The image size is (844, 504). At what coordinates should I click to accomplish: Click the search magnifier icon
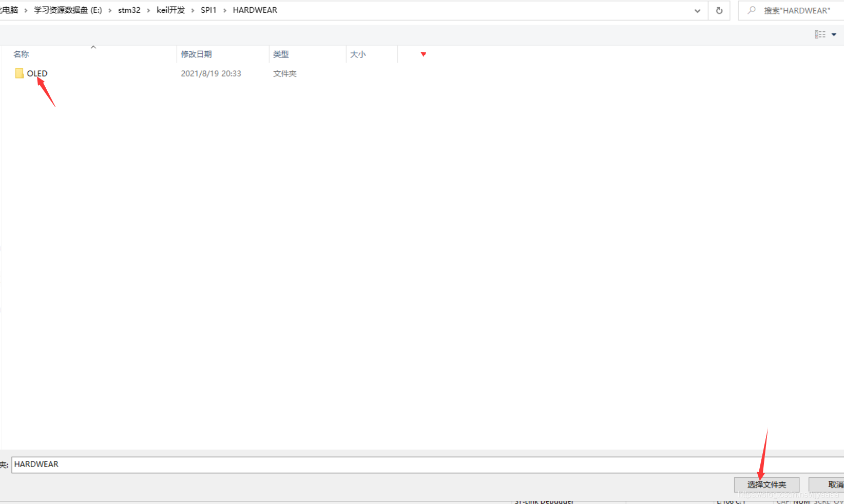click(x=752, y=10)
